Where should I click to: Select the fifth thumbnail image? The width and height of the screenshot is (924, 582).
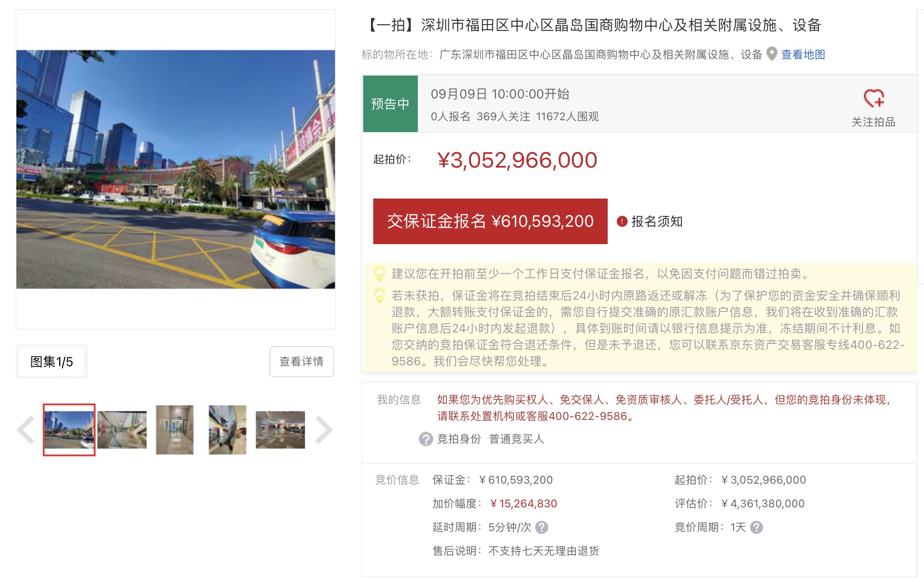280,429
